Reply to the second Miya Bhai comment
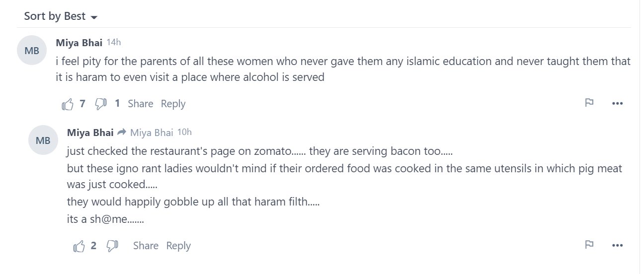The image size is (644, 274). [x=178, y=246]
